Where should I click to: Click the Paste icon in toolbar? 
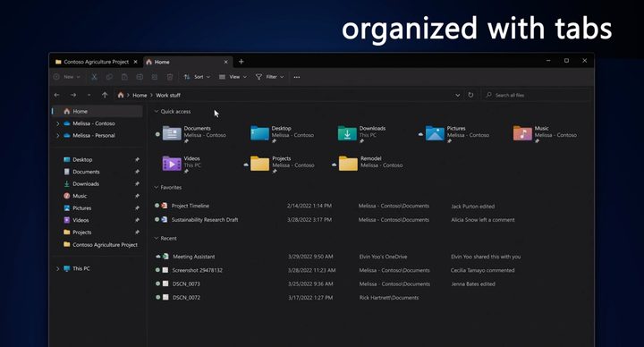coord(124,77)
